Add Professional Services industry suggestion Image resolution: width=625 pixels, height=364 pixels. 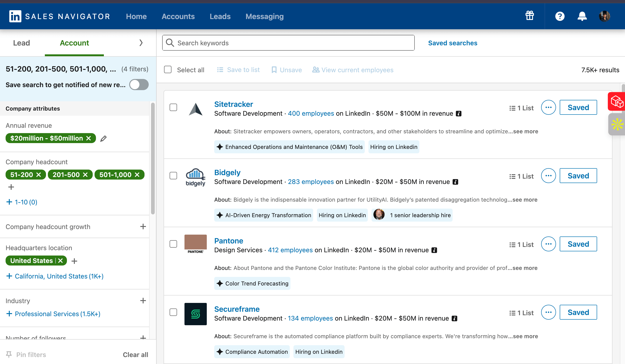click(53, 314)
